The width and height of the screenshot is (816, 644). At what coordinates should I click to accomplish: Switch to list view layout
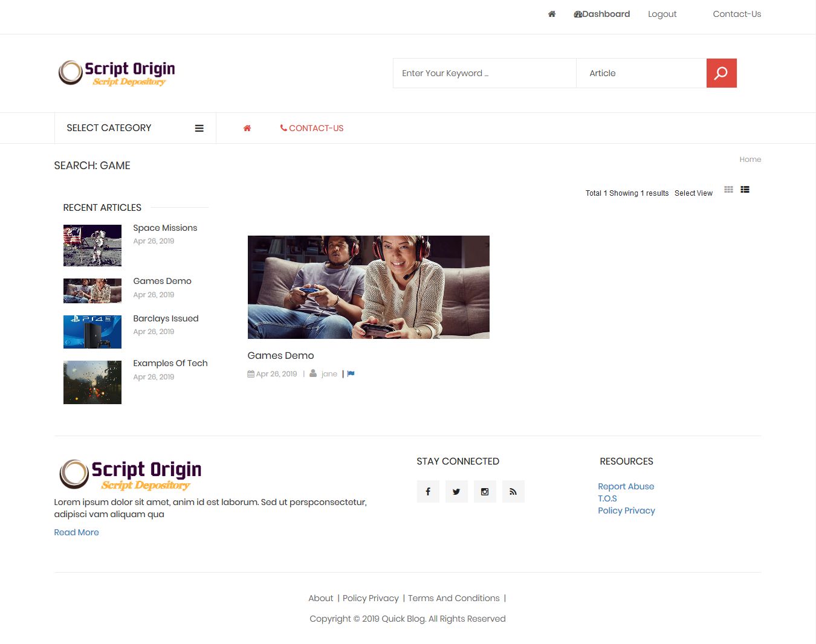[x=745, y=190]
